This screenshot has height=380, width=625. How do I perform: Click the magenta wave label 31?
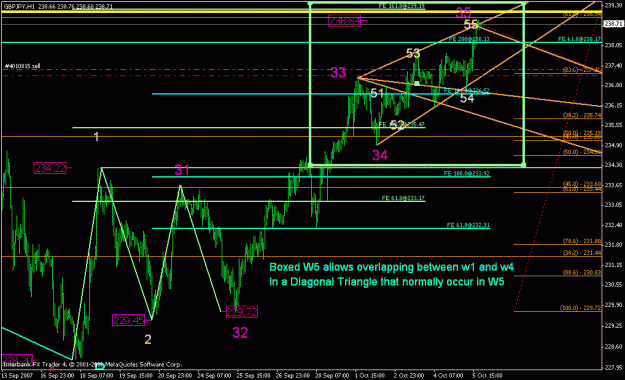[x=182, y=170]
